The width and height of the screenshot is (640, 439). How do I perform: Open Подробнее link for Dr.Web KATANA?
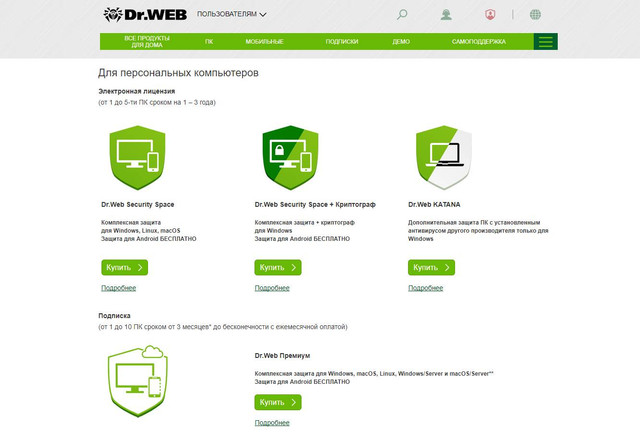[x=425, y=288]
